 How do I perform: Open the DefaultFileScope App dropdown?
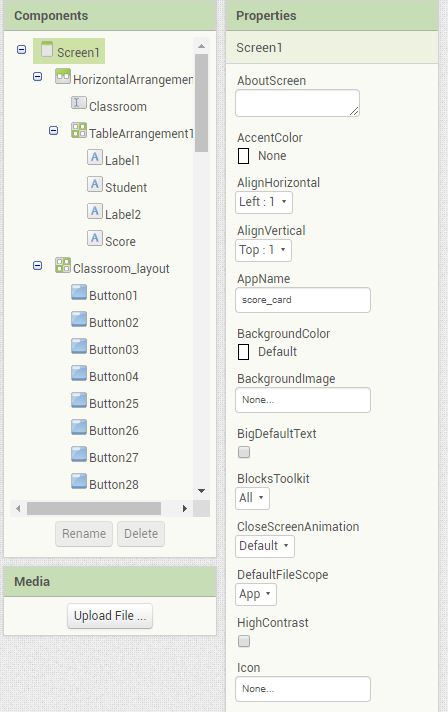tap(256, 594)
